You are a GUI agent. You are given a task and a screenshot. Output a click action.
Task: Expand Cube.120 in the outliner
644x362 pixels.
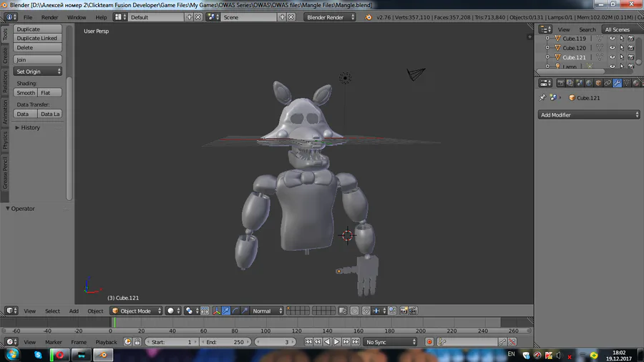pos(547,48)
